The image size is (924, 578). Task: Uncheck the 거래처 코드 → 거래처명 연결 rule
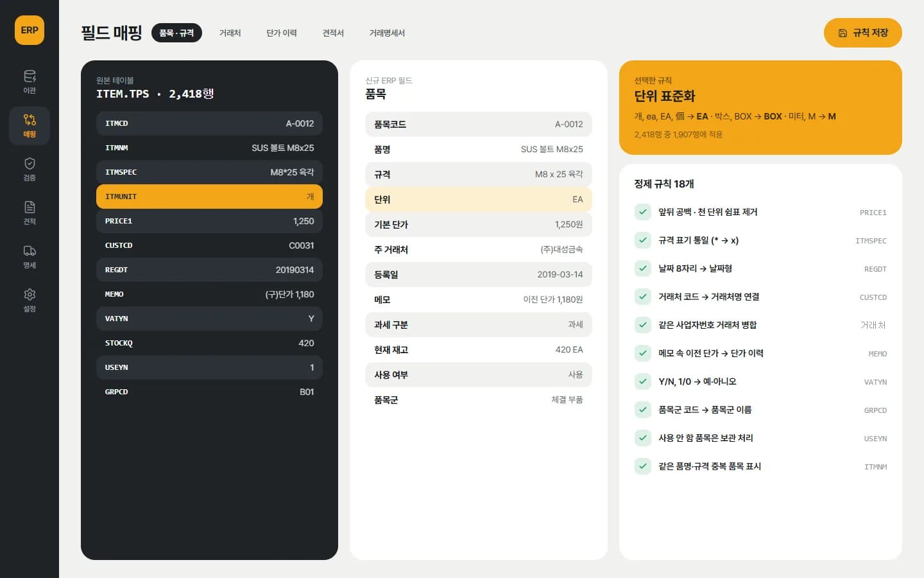coord(642,297)
